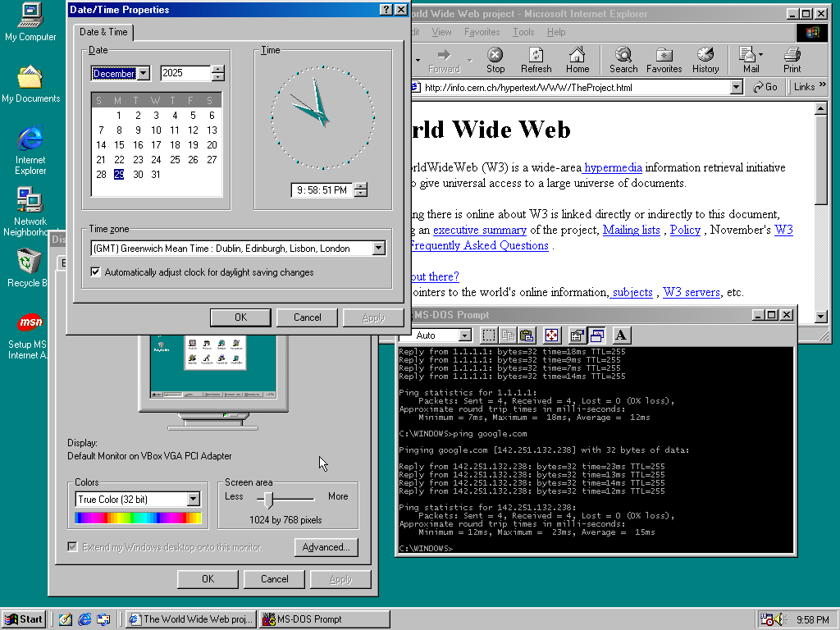
Task: Click the Screen area resolution slider
Action: pos(268,499)
